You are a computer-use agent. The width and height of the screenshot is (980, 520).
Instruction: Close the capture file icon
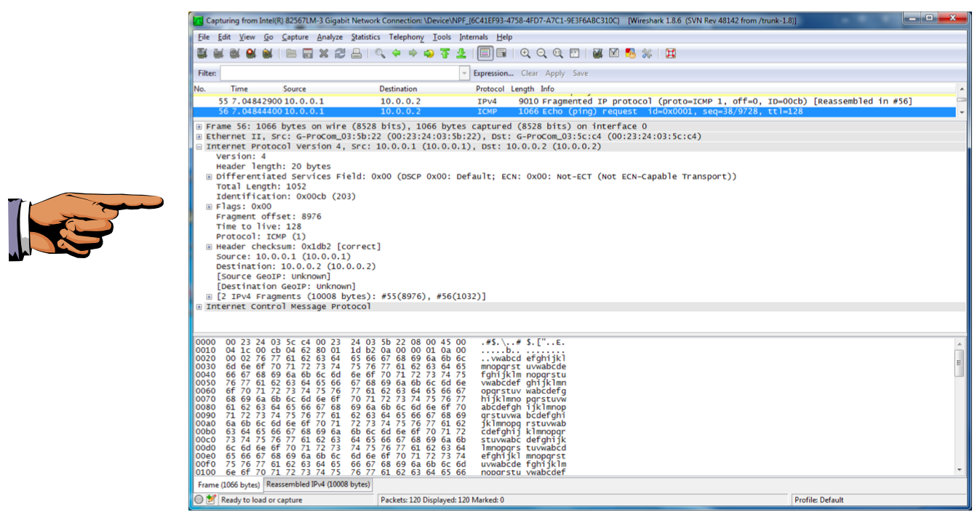pos(324,53)
